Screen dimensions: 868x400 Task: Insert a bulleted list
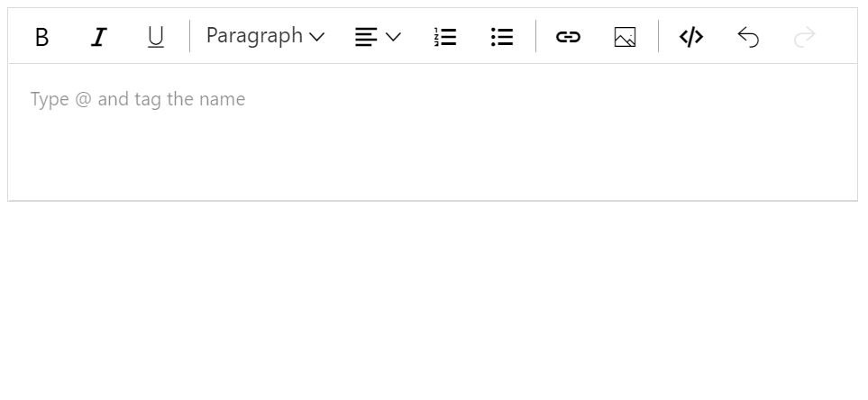tap(502, 37)
